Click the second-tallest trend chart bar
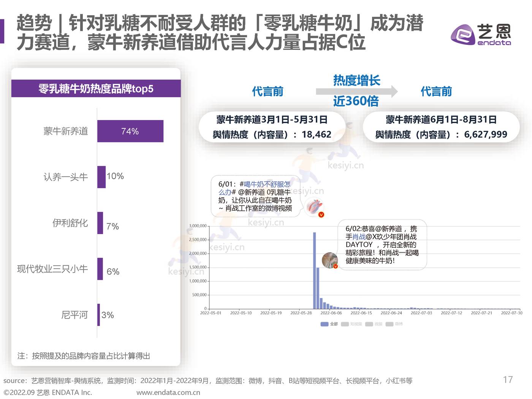Viewport: 532px width, 399px height. (x=318, y=288)
